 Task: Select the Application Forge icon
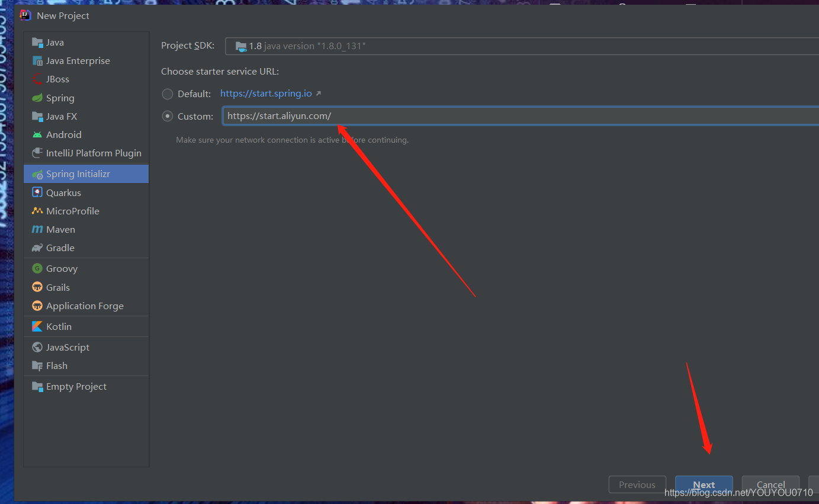pos(37,306)
